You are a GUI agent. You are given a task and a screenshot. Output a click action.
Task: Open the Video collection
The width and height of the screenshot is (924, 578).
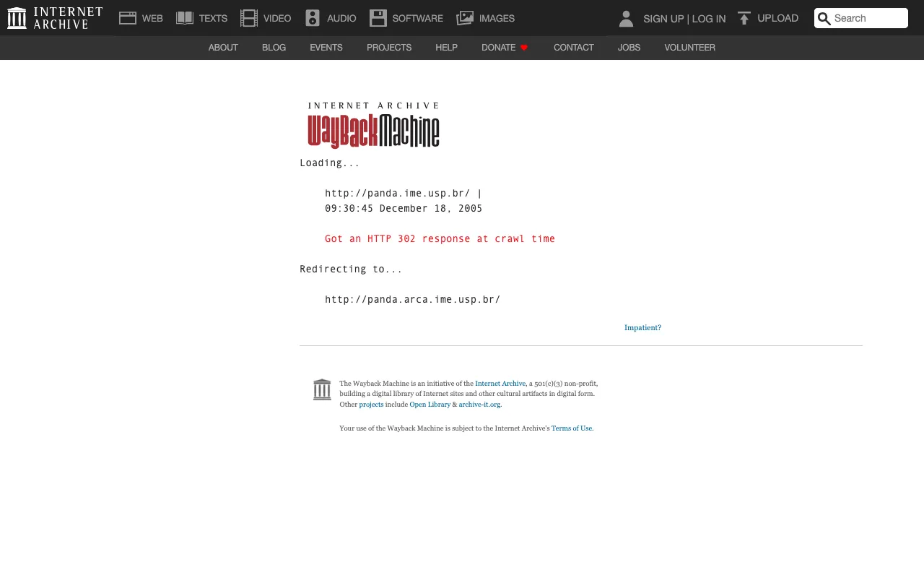(x=249, y=18)
